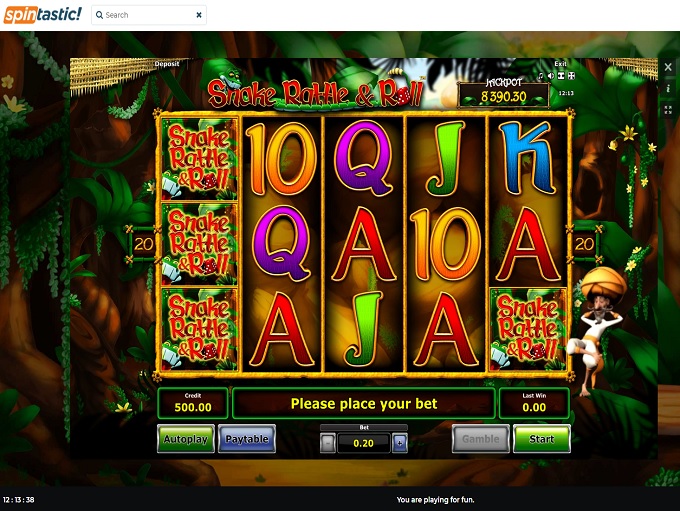Open the Paytable
The height and width of the screenshot is (511, 680).
tap(247, 439)
